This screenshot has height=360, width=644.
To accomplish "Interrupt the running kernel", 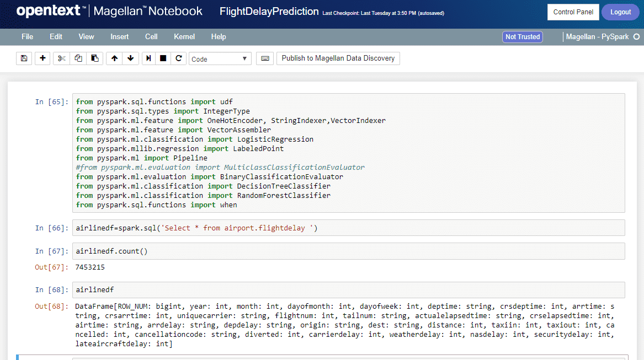I will coord(163,58).
